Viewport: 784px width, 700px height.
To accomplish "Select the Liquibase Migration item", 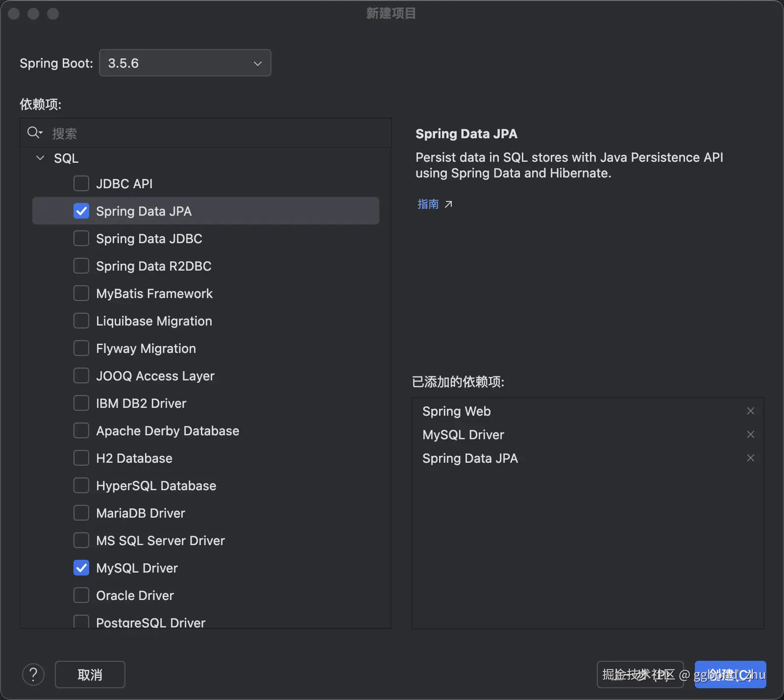I will click(x=154, y=321).
